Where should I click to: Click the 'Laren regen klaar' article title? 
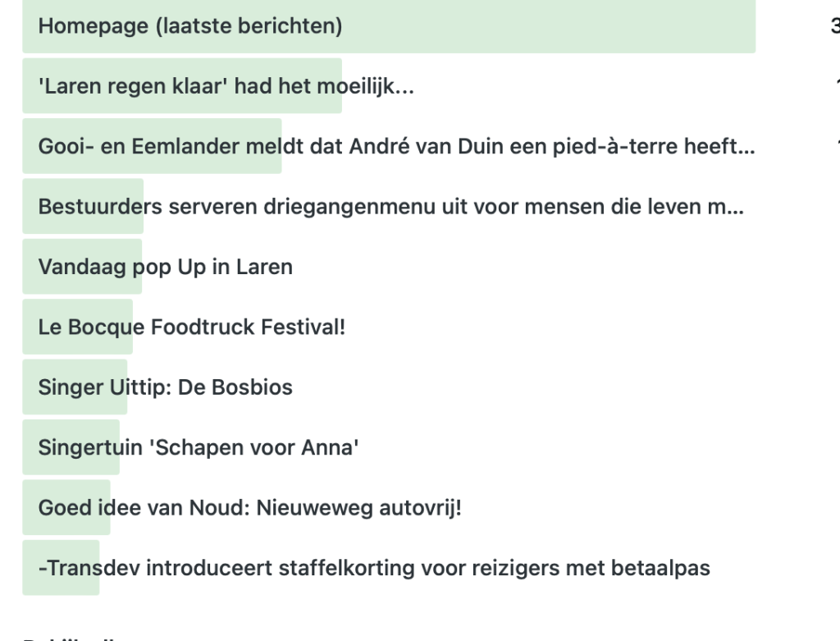[226, 86]
